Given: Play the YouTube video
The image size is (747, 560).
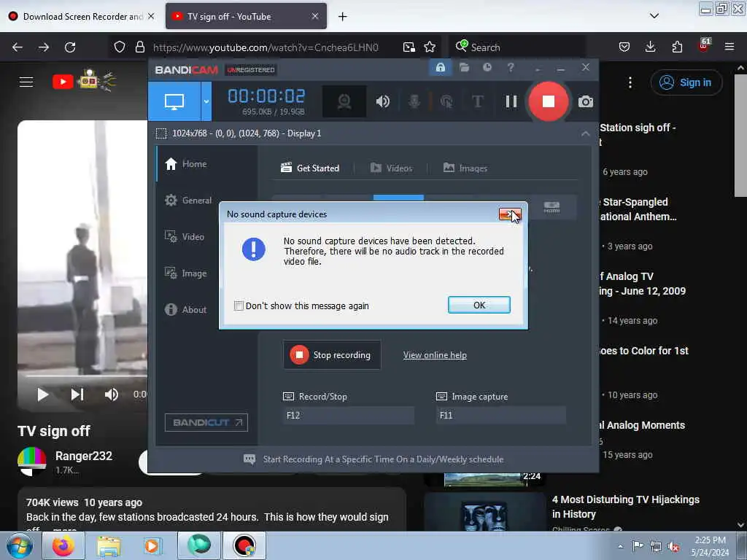Looking at the screenshot, I should pos(42,394).
